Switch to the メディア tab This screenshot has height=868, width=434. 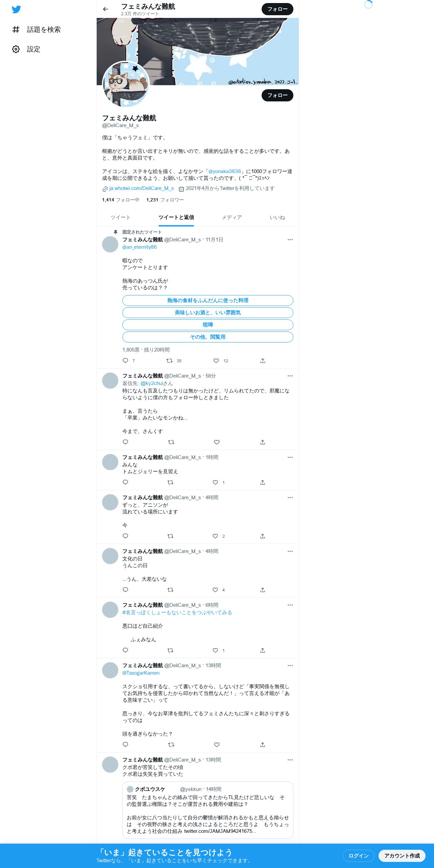click(x=232, y=217)
